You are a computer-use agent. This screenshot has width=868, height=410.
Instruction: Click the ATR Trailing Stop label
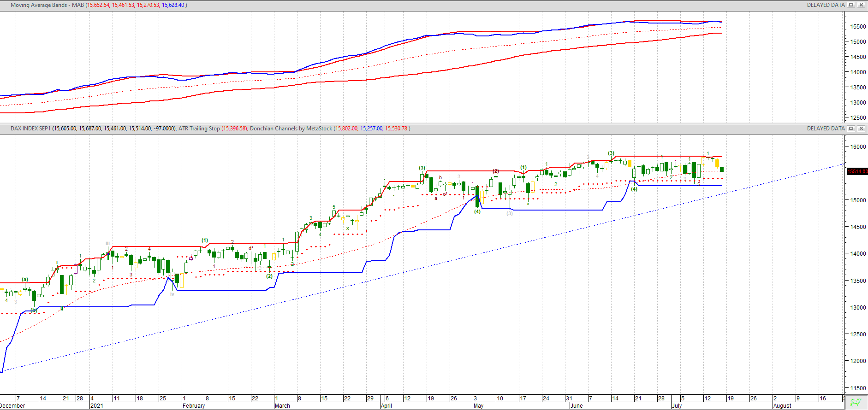(x=199, y=129)
